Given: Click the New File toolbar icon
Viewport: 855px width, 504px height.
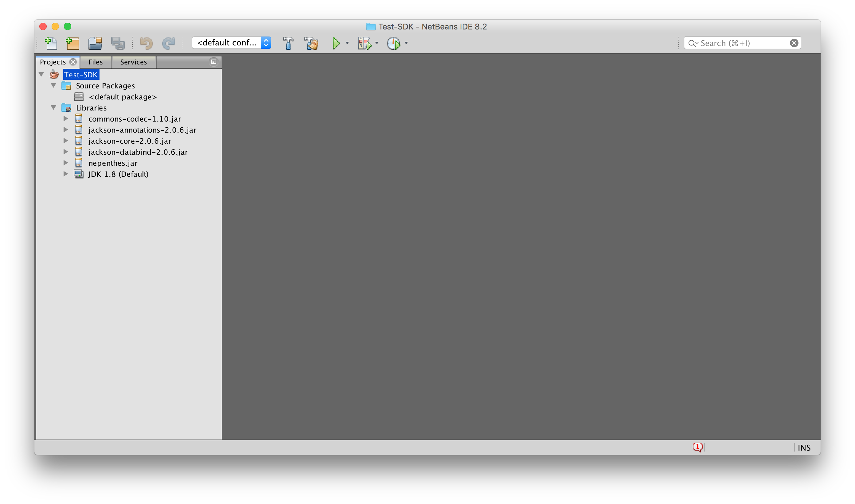Looking at the screenshot, I should pos(51,43).
